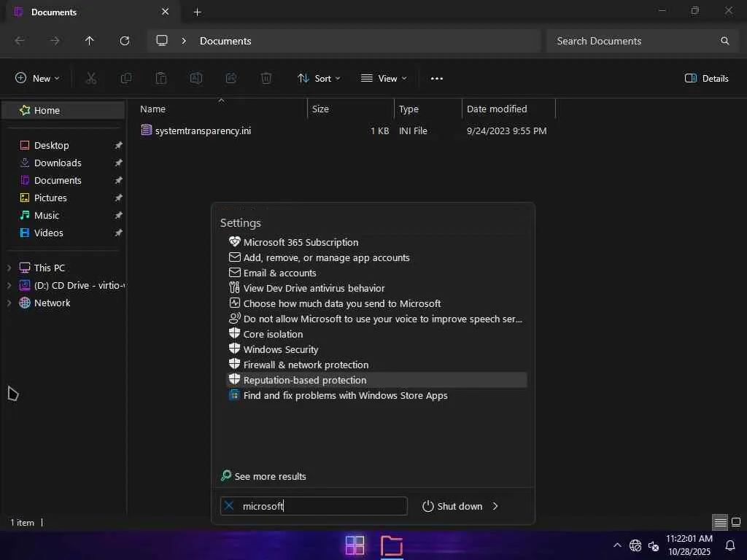
Task: Go back with the back arrow
Action: coord(20,41)
